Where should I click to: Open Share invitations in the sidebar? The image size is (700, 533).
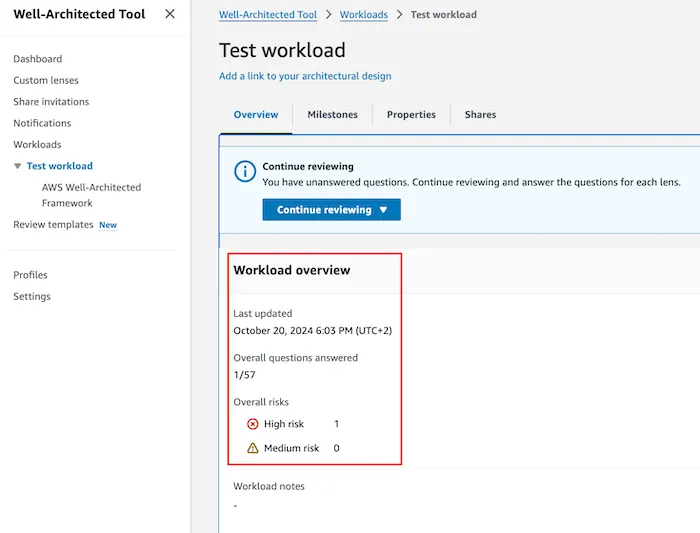pyautogui.click(x=51, y=102)
